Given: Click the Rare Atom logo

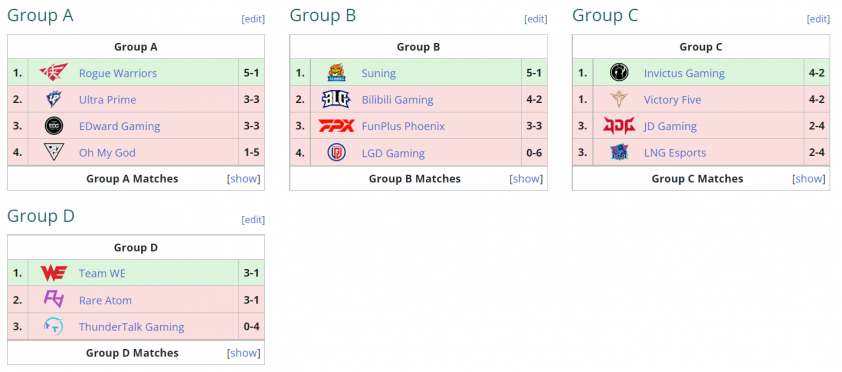Looking at the screenshot, I should pyautogui.click(x=54, y=300).
